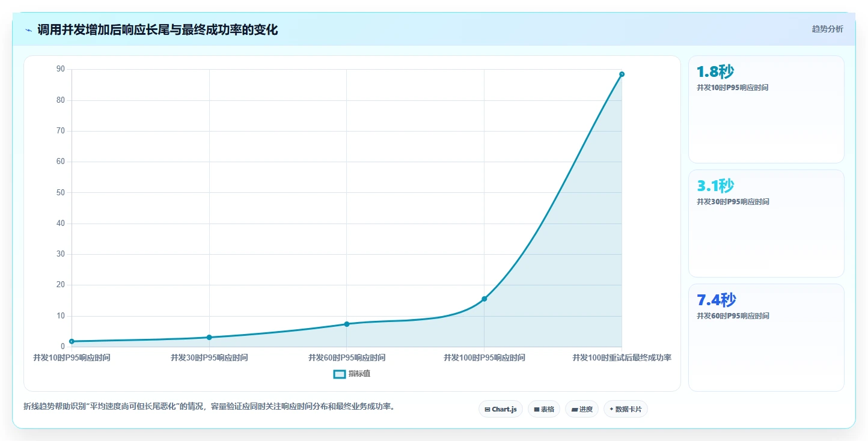Click the data point for 并发60时P95响应时间
The width and height of the screenshot is (868, 441).
tap(347, 324)
